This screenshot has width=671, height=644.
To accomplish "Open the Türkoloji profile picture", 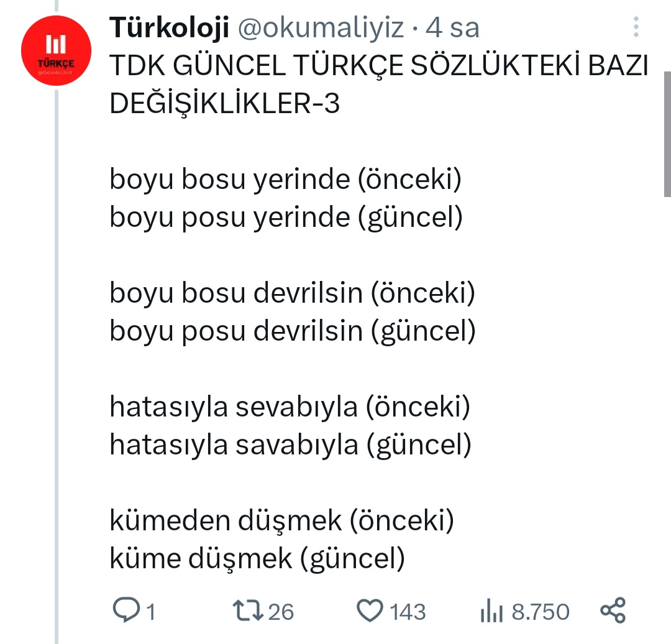I will (56, 50).
